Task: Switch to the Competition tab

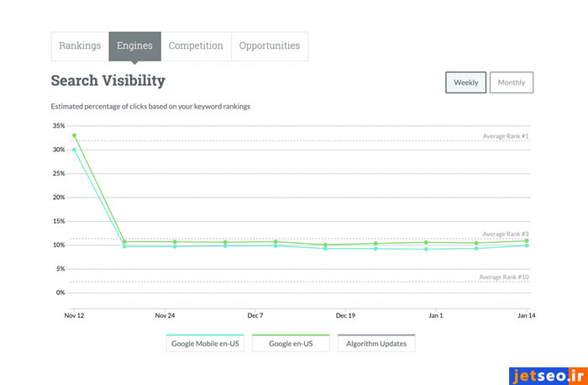Action: [196, 46]
